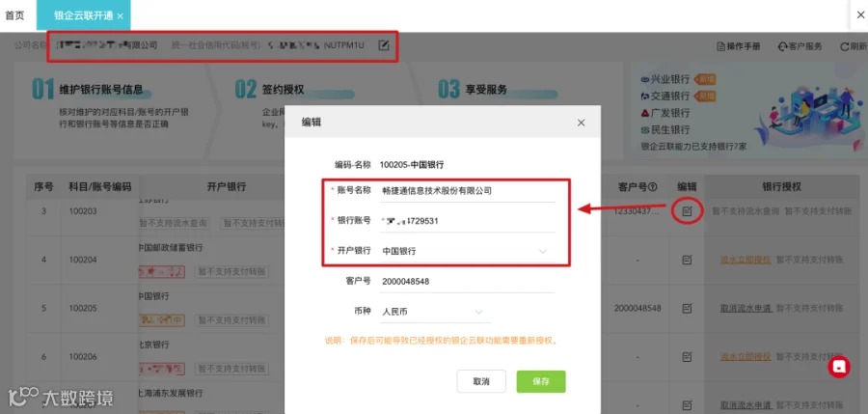Click the 兴业银行 entry
The width and height of the screenshot is (868, 414).
point(665,79)
